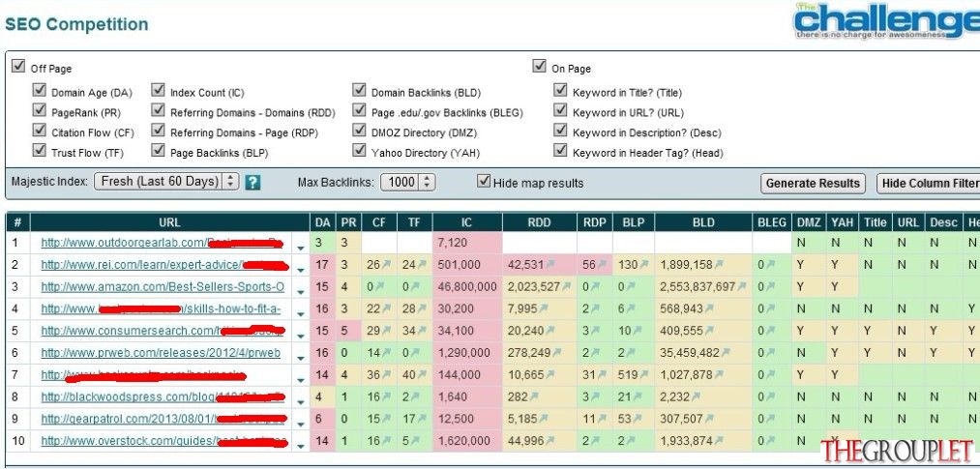This screenshot has height=469, width=980.
Task: Toggle the Off Page checkbox
Action: (x=18, y=66)
